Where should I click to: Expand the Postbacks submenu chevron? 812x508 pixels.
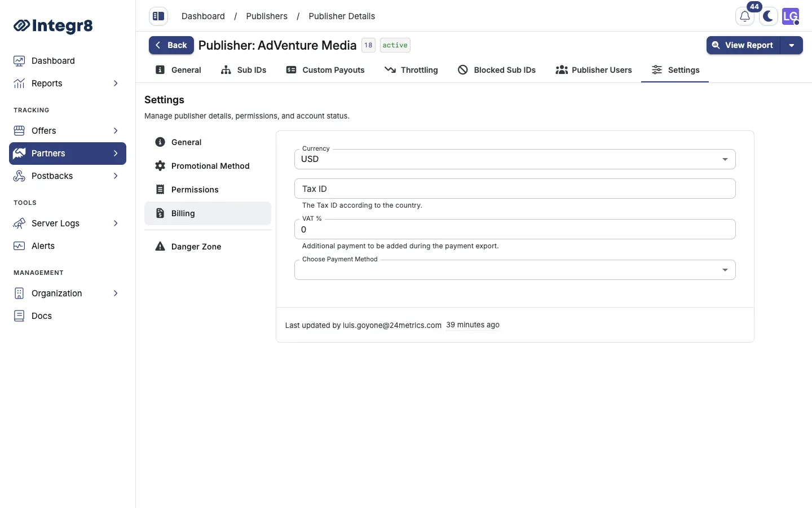coord(116,176)
